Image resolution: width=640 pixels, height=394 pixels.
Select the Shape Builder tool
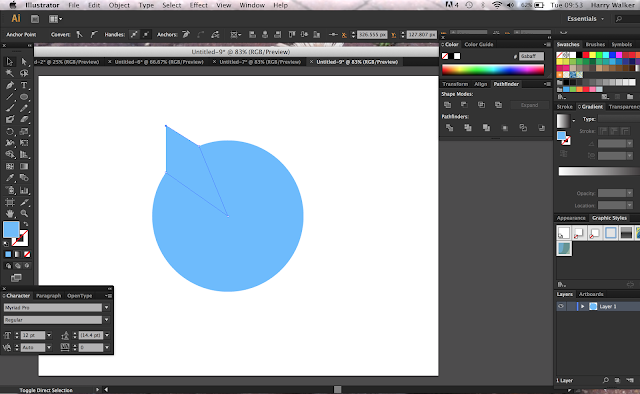[9, 155]
